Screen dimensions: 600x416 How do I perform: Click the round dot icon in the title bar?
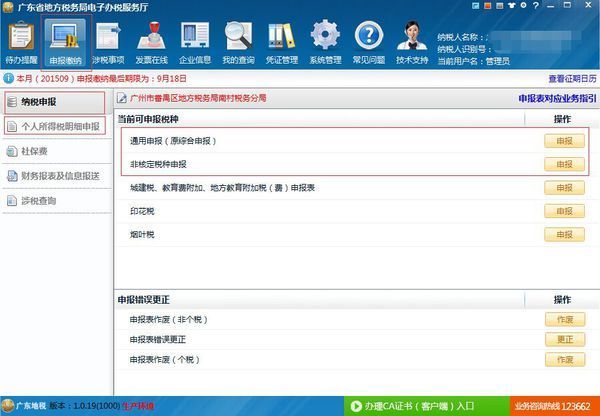tap(523, 5)
